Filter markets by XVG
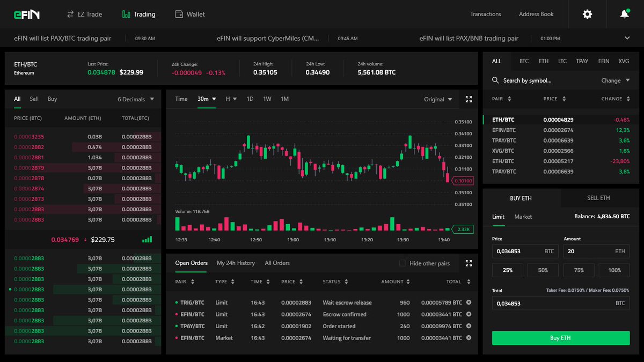This screenshot has width=644, height=362. [624, 61]
